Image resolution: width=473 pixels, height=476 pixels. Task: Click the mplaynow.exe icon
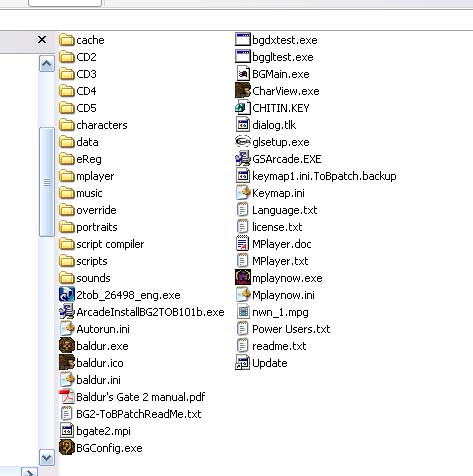pos(243,278)
